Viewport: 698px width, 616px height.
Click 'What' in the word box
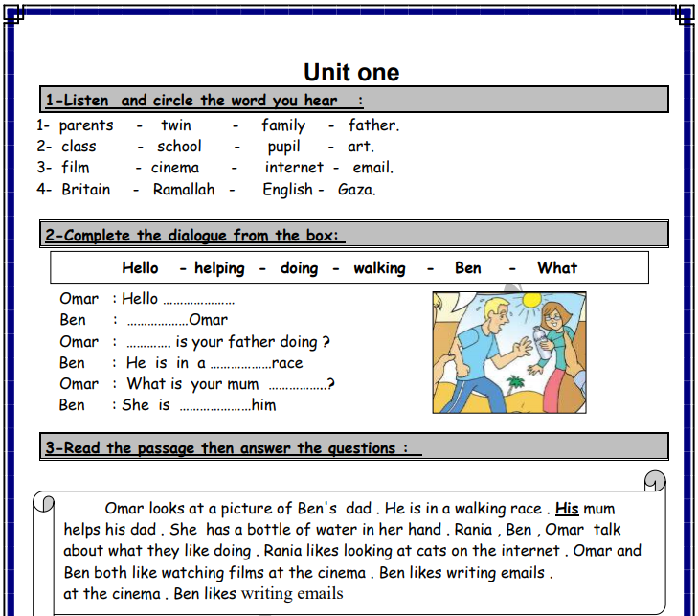coord(557,268)
